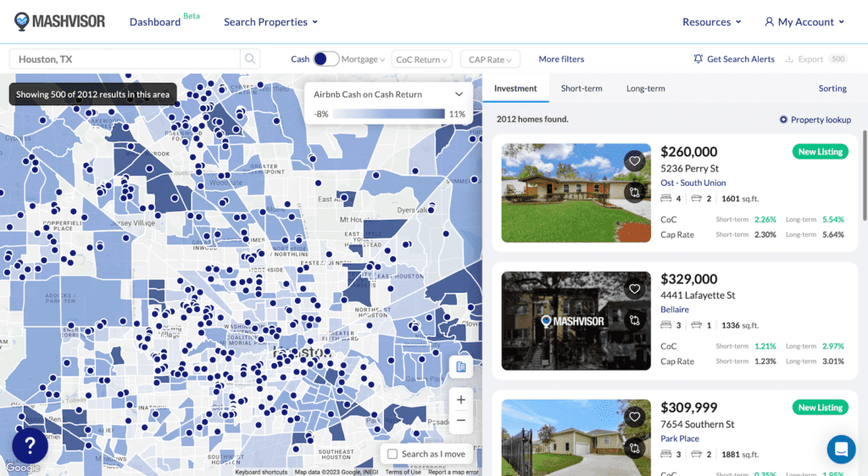Switch to the Short-term tab
Image resolution: width=868 pixels, height=476 pixels.
pos(581,88)
